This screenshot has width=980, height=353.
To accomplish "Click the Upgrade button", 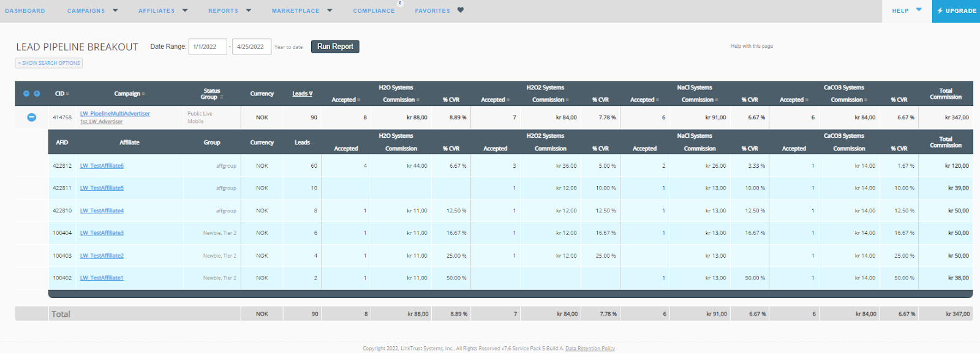I will 956,11.
